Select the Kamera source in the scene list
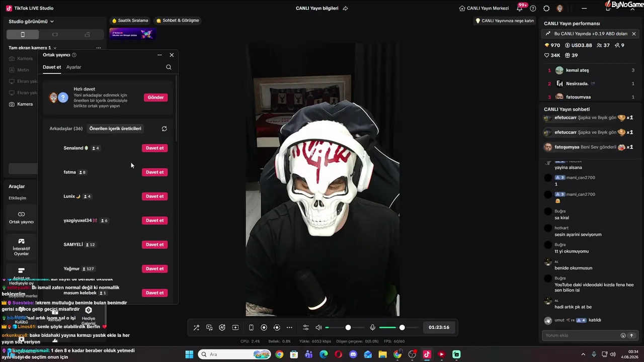644x362 pixels. [21, 104]
